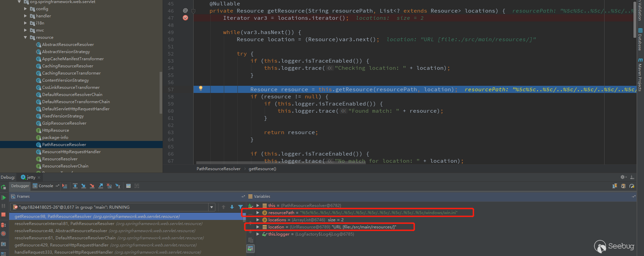Click previous frame up arrow icon

224,207
